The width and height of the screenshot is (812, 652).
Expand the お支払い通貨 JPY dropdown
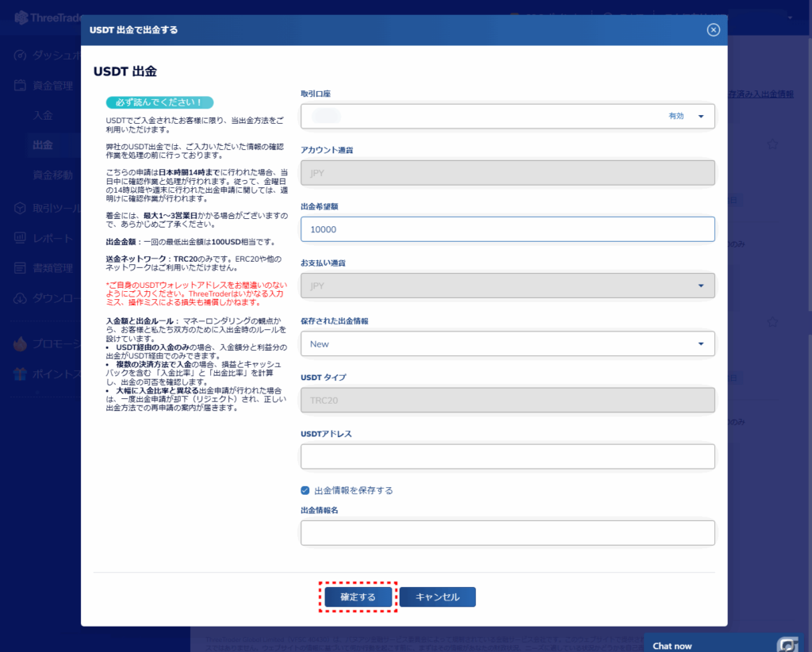coord(507,286)
